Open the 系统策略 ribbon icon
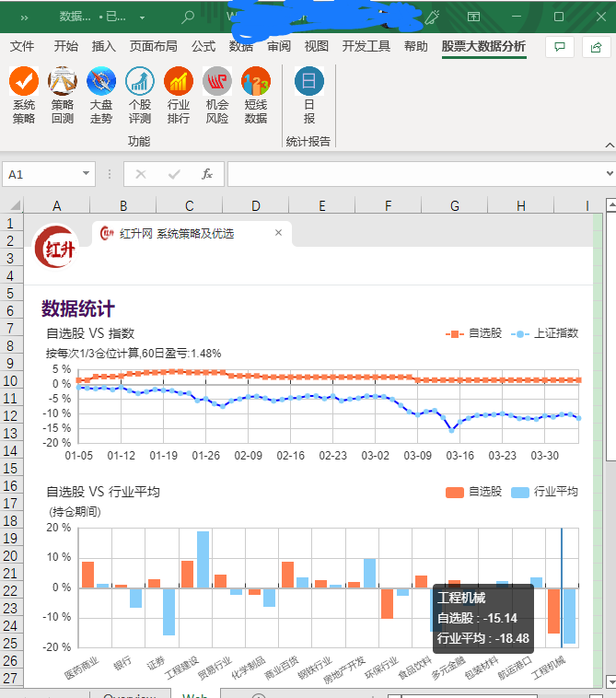Viewport: 616px width, 698px height. [24, 95]
